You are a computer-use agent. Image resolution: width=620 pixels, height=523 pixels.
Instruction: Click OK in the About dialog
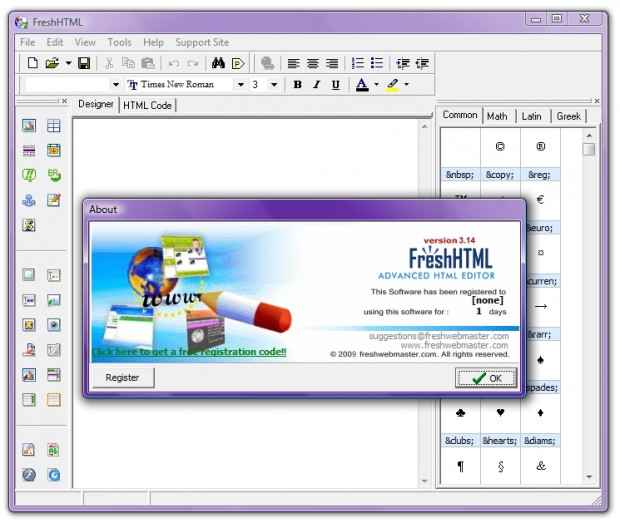(x=486, y=378)
